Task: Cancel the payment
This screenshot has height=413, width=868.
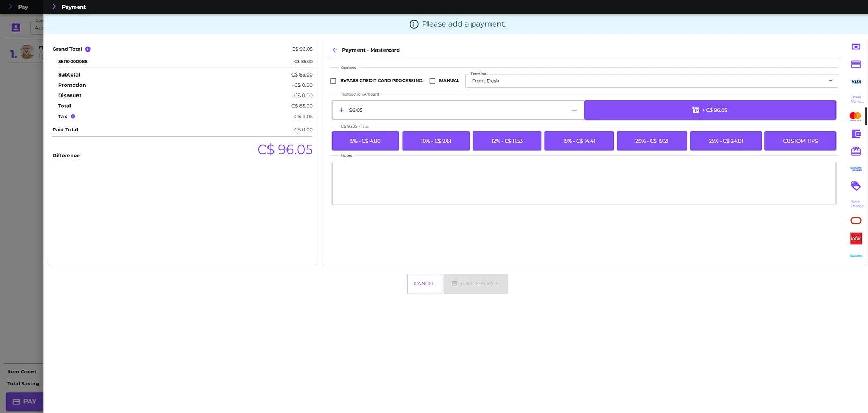Action: (x=424, y=284)
